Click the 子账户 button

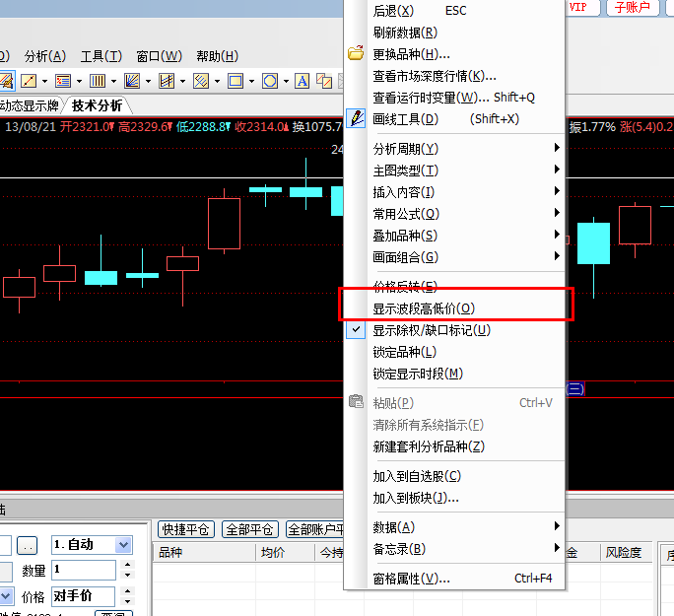tap(633, 7)
